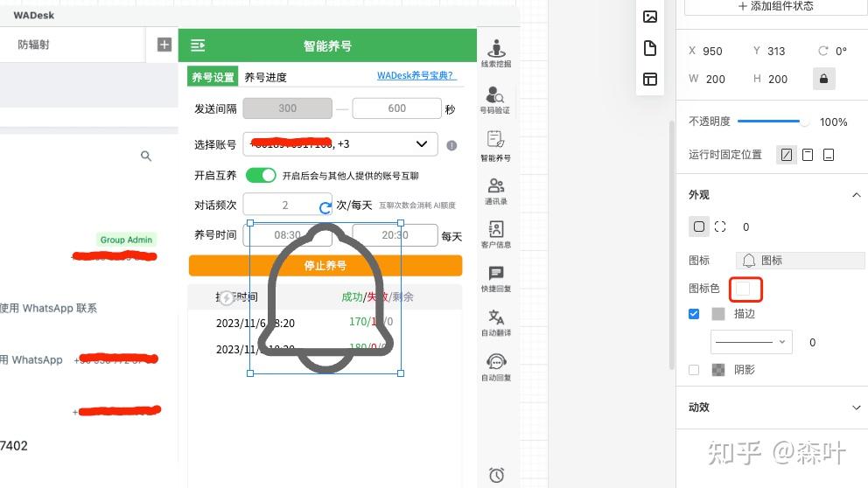Screen dimensions: 868x488
Task: Click the X position value 950
Action: (x=712, y=51)
